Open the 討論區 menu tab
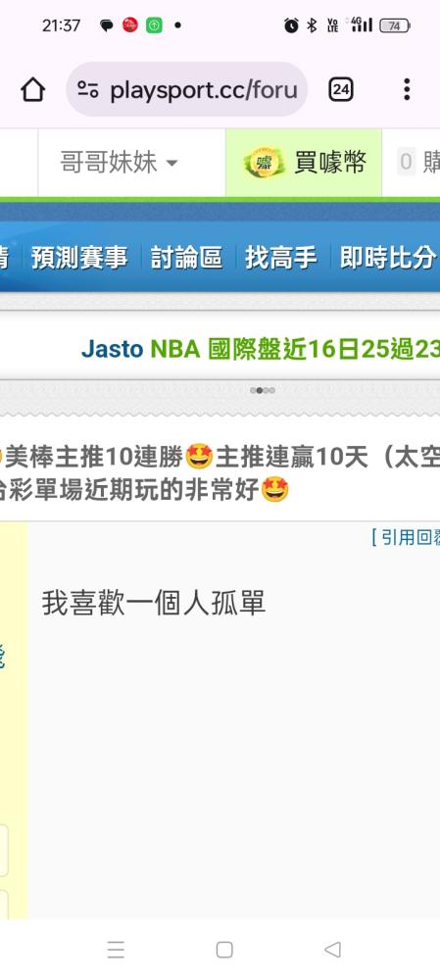 (x=186, y=258)
